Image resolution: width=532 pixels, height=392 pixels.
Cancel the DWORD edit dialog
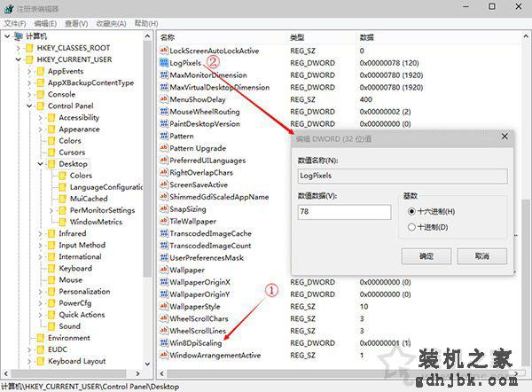[482, 256]
